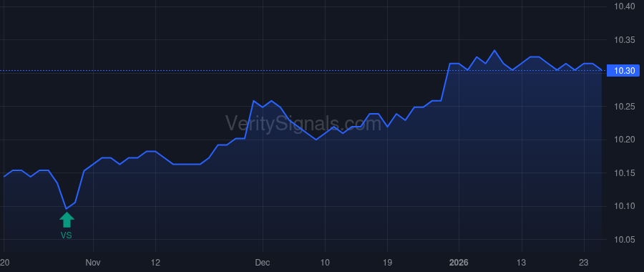Click the green VS signal arrow marker
Screen dimensions: 644x272
coord(67,220)
